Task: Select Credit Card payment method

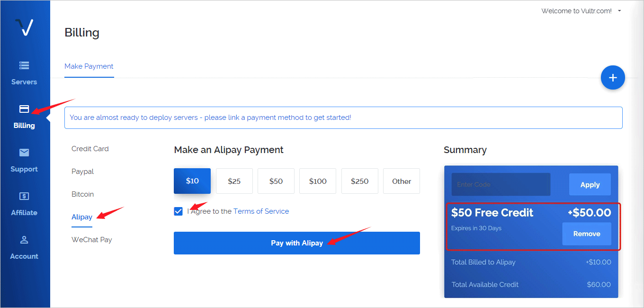Action: 90,149
